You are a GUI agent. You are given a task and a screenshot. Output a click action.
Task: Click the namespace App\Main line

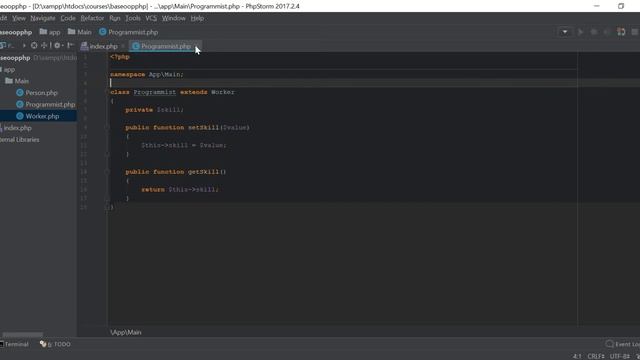147,75
